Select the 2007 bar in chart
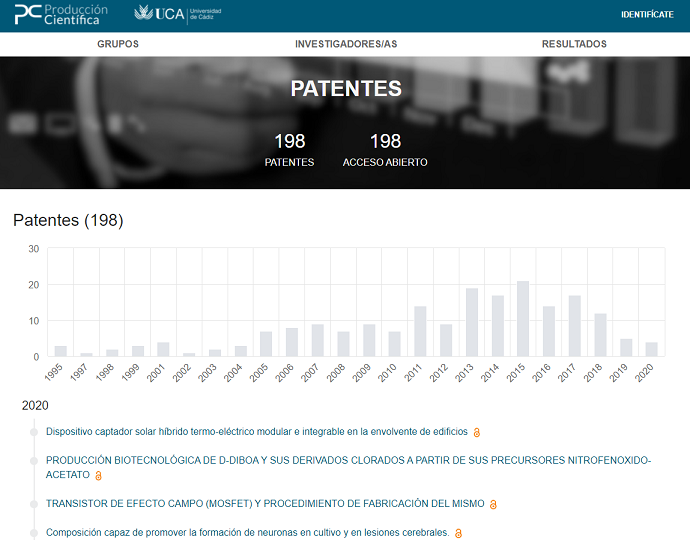This screenshot has width=690, height=552. 318,341
